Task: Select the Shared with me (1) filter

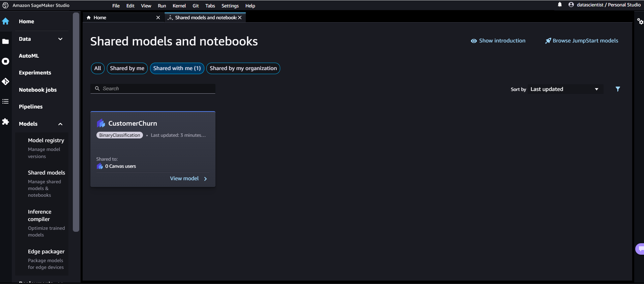Action: (x=177, y=68)
